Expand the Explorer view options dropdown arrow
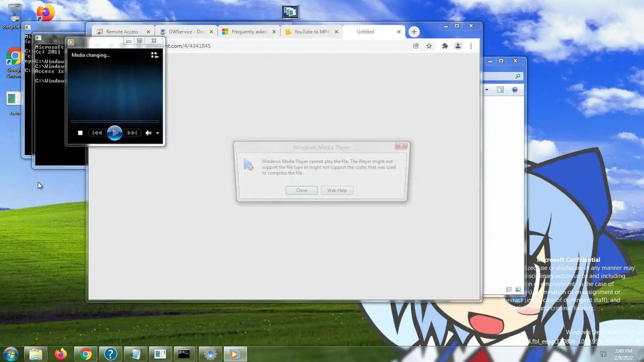644x362 pixels. pyautogui.click(x=487, y=90)
